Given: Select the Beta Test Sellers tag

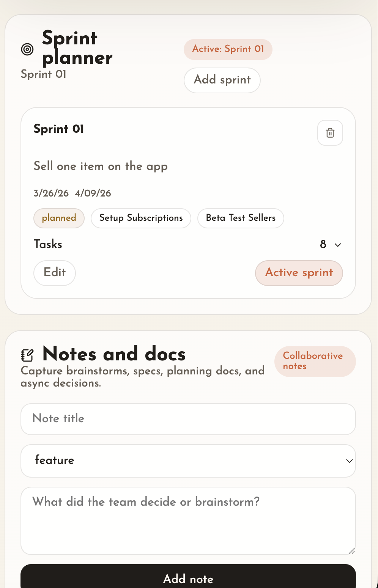Looking at the screenshot, I should pos(241,218).
